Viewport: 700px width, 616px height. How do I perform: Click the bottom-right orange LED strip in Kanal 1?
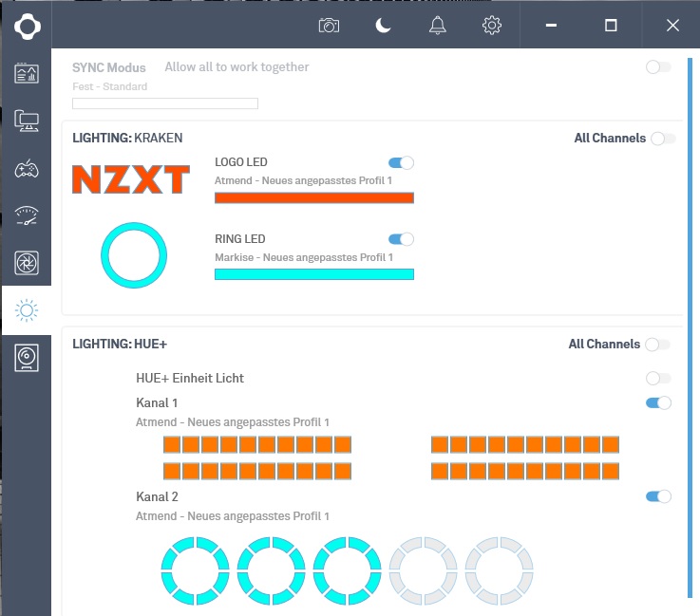pyautogui.click(x=525, y=472)
